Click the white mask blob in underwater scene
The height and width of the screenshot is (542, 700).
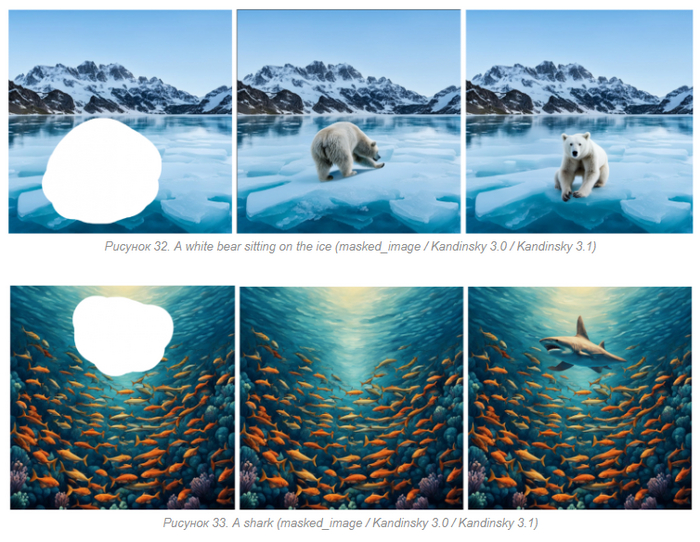tap(123, 336)
